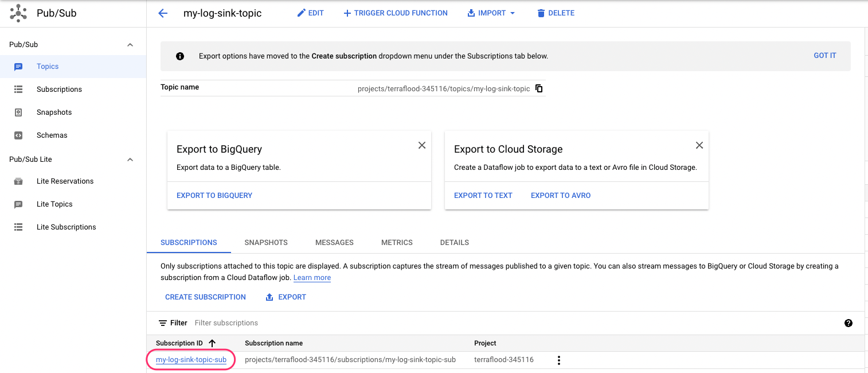This screenshot has width=868, height=373.
Task: Open Schemas in the sidebar
Action: pyautogui.click(x=52, y=135)
